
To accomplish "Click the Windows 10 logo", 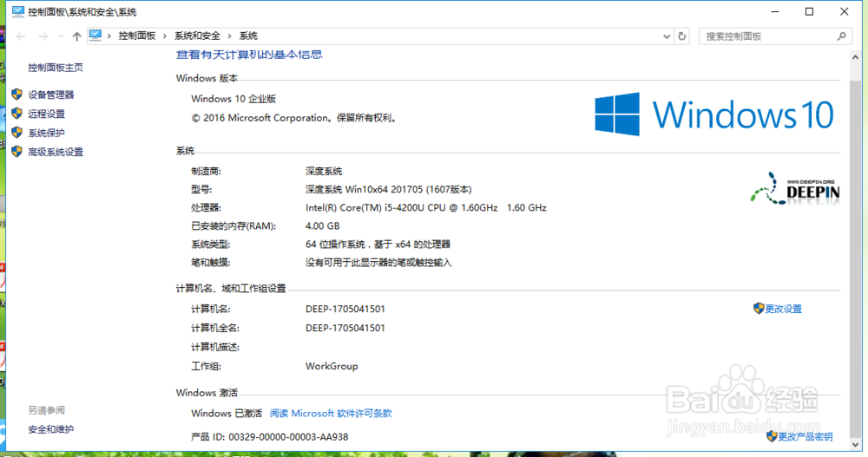I will tap(714, 114).
